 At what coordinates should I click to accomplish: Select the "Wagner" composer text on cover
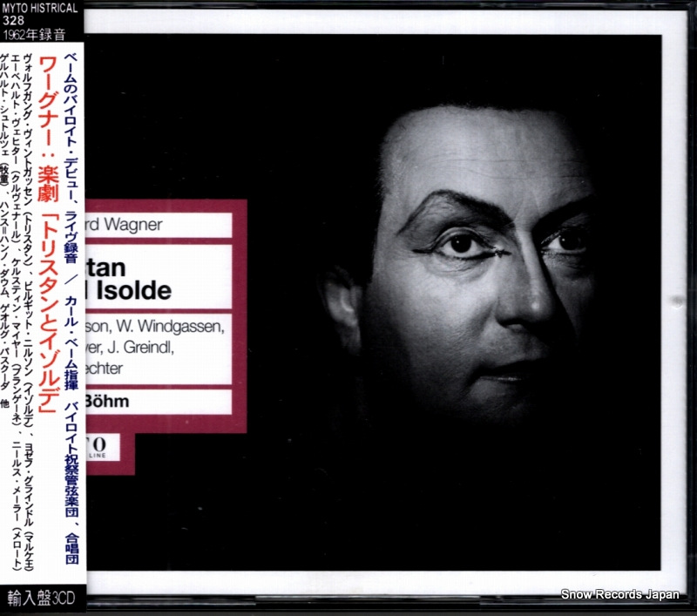(133, 225)
